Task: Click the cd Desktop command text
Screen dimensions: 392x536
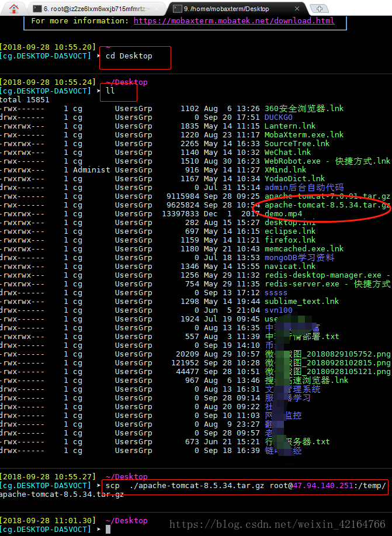Action: [x=129, y=56]
